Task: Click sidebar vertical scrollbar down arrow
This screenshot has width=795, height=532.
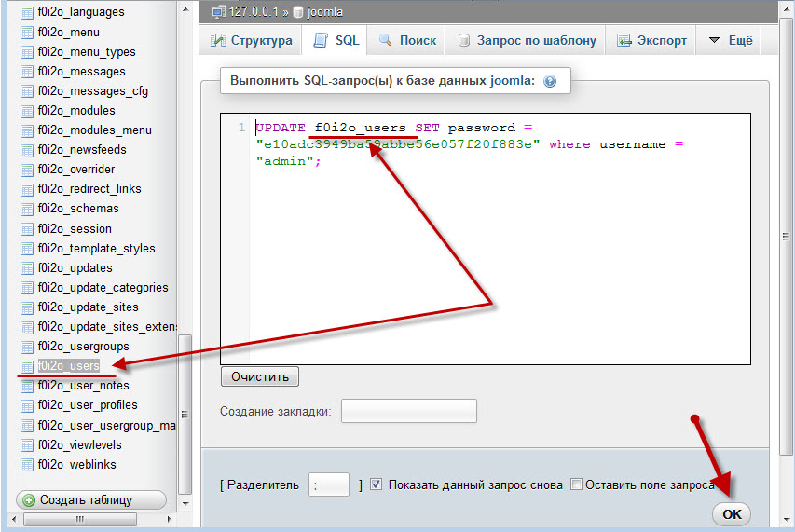Action: (185, 504)
